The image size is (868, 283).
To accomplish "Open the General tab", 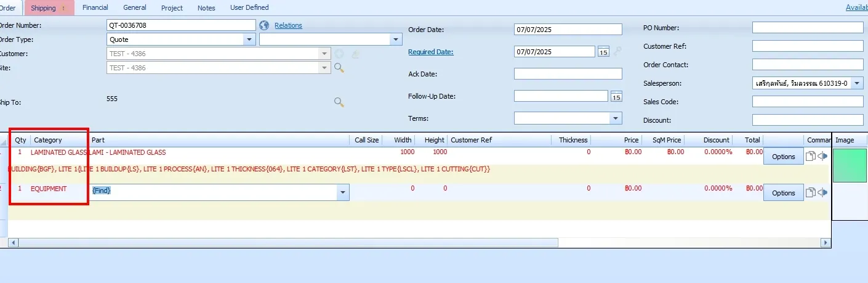I will coord(135,7).
